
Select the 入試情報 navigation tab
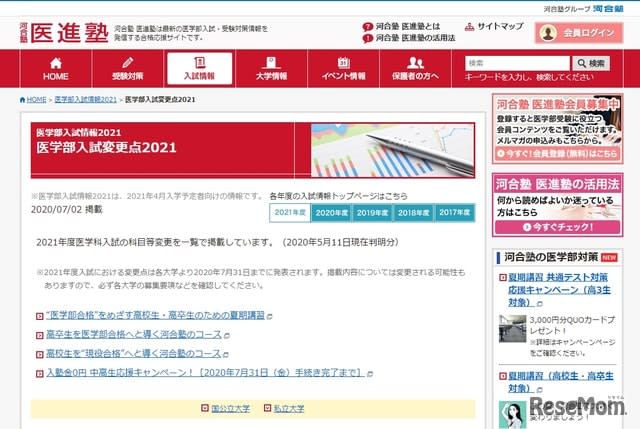pos(200,69)
